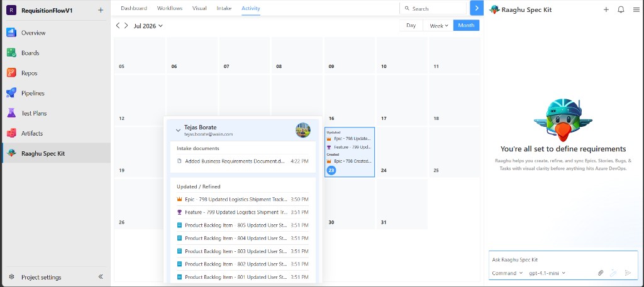Open the Command mode dropdown
This screenshot has width=644, height=287.
pyautogui.click(x=508, y=273)
